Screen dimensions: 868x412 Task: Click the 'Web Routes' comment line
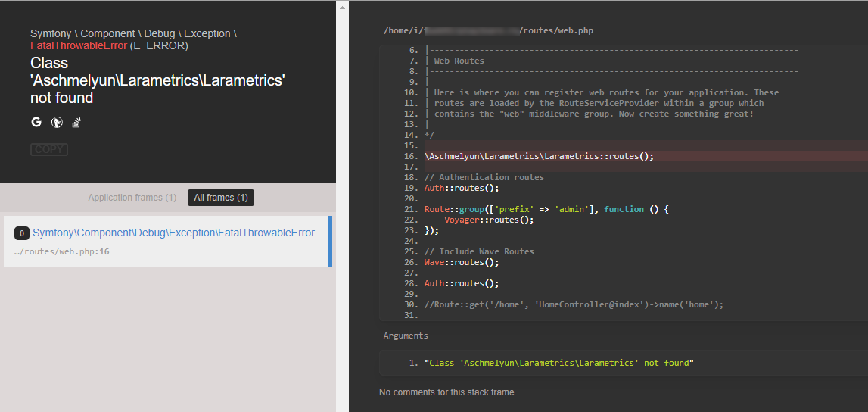point(459,61)
